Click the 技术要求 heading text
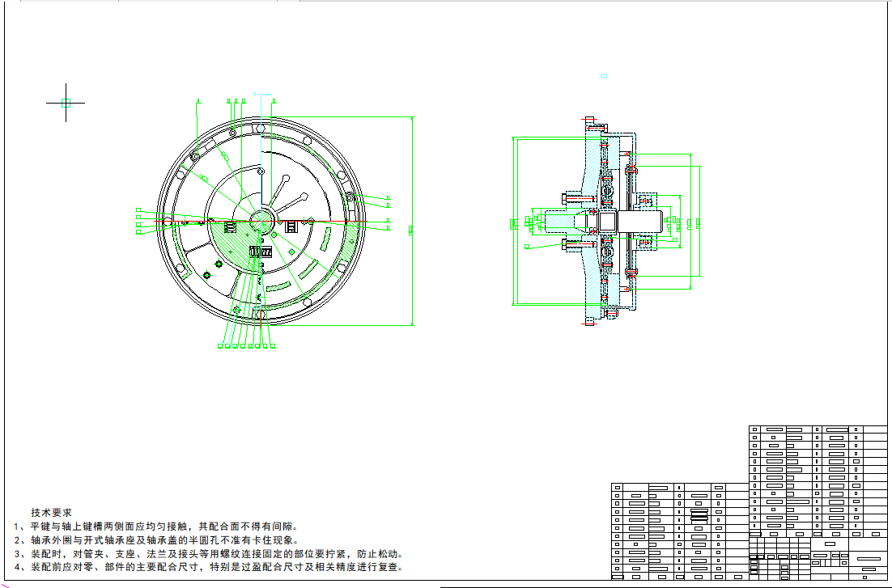Image resolution: width=892 pixels, height=588 pixels. coord(51,512)
